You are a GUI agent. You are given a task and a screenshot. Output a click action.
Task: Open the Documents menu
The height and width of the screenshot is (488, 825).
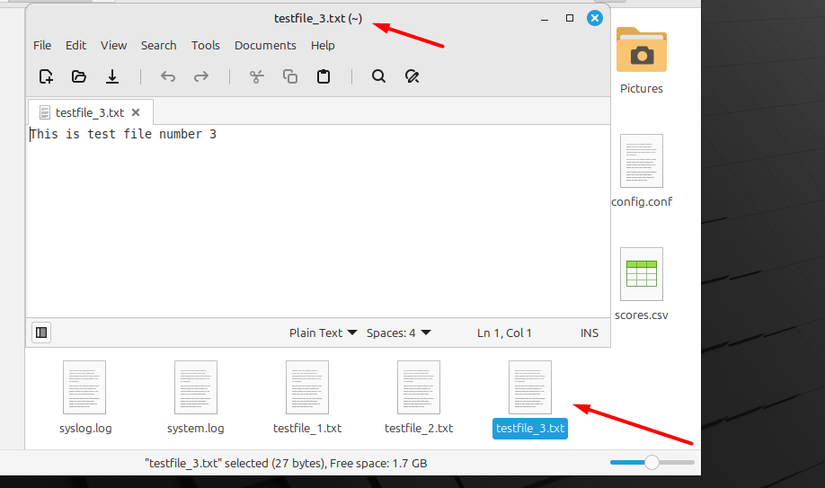click(265, 46)
